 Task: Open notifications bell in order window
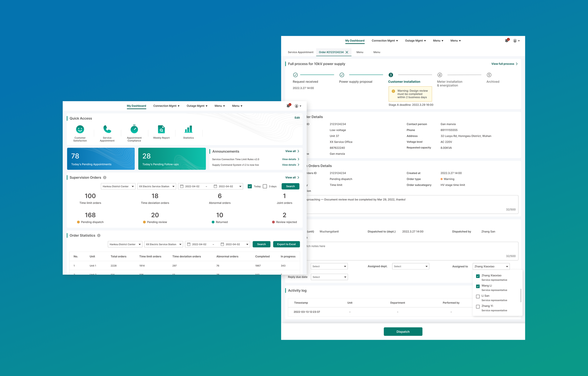pos(507,41)
